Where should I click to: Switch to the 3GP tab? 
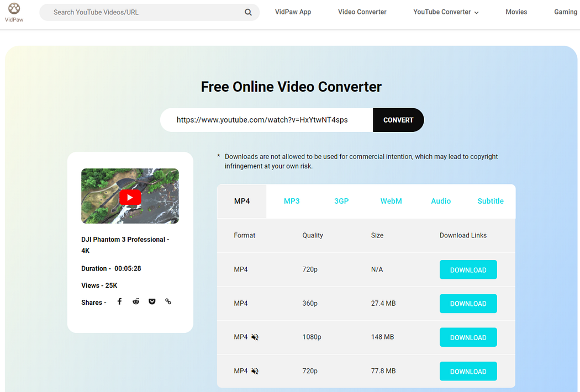(x=341, y=201)
